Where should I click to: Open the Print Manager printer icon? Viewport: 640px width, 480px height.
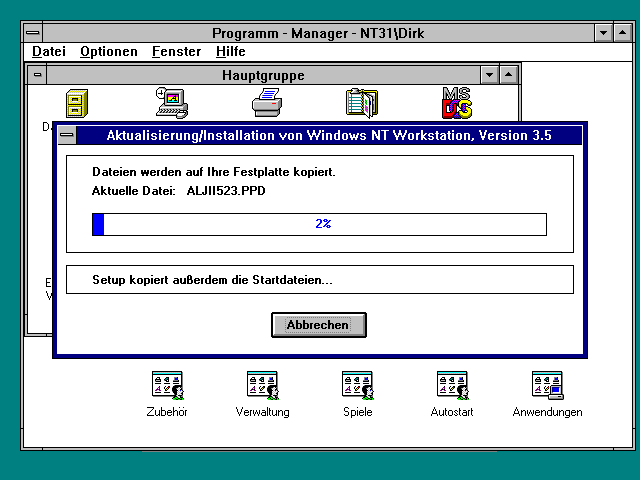pyautogui.click(x=267, y=103)
